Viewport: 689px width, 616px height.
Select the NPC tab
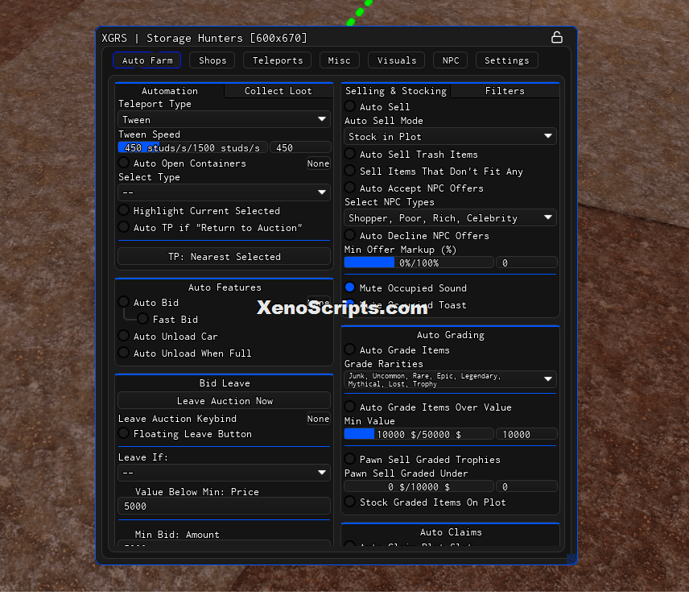coord(451,60)
